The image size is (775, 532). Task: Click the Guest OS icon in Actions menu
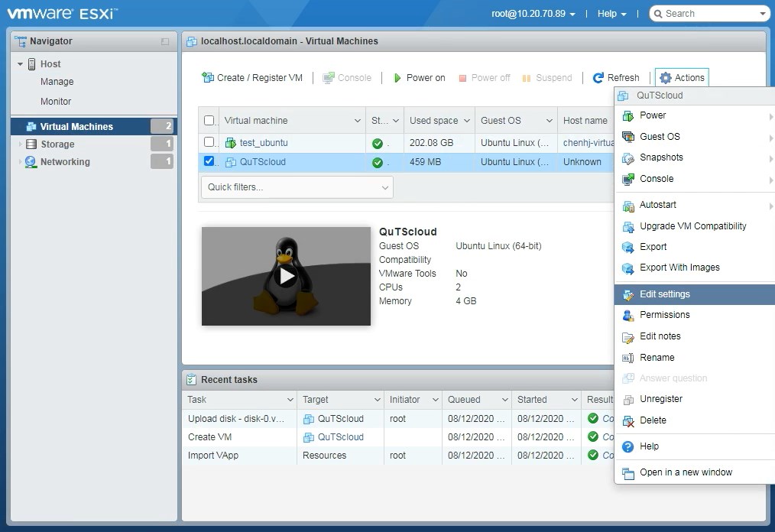pos(628,137)
